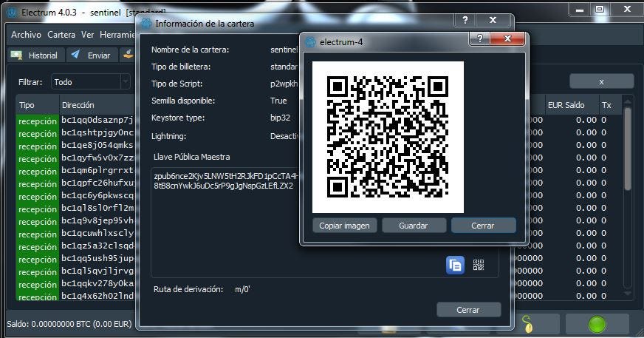Click the seed sprout icon in the status bar

(528, 324)
